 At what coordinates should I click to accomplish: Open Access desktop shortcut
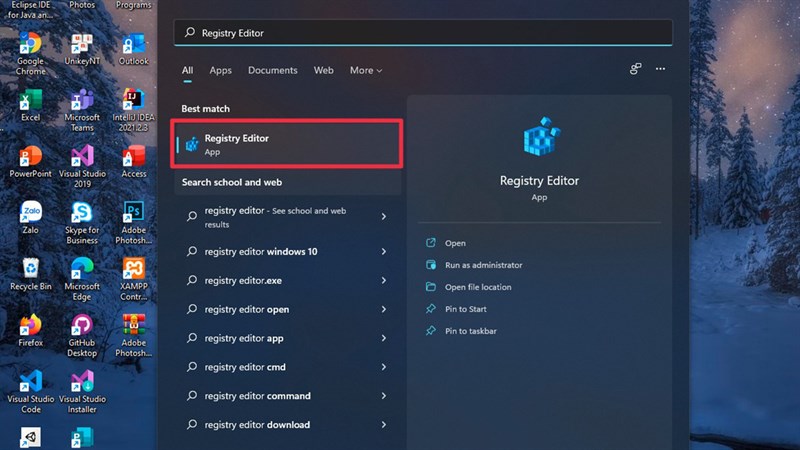click(134, 162)
